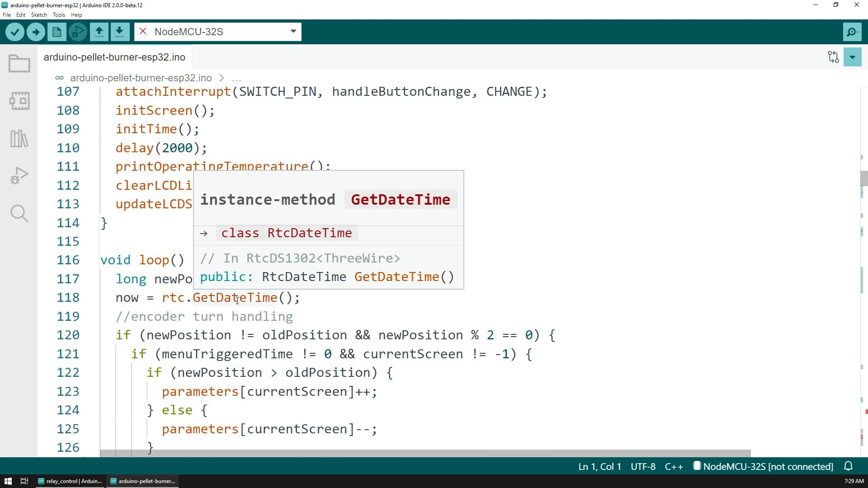This screenshot has height=488, width=868.
Task: Click class RtcDateTime in hover popup
Action: tap(287, 233)
